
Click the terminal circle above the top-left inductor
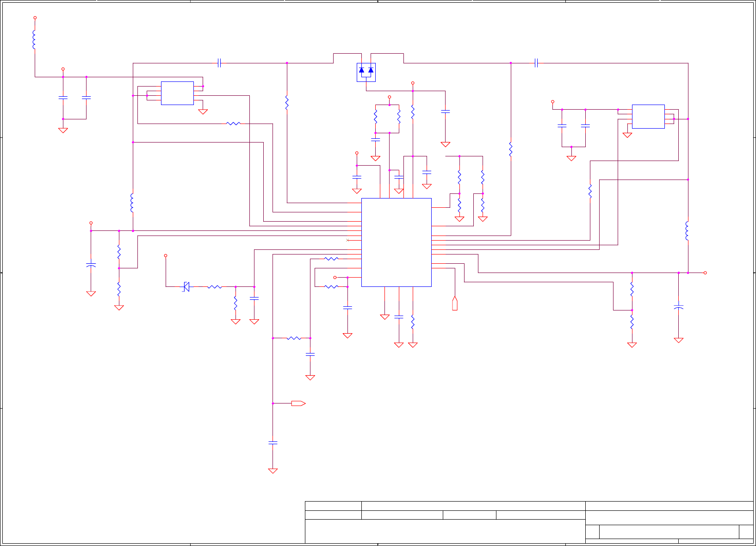point(35,18)
